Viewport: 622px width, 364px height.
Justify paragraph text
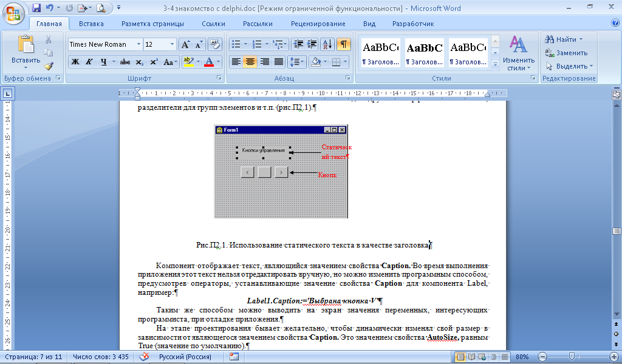point(279,62)
